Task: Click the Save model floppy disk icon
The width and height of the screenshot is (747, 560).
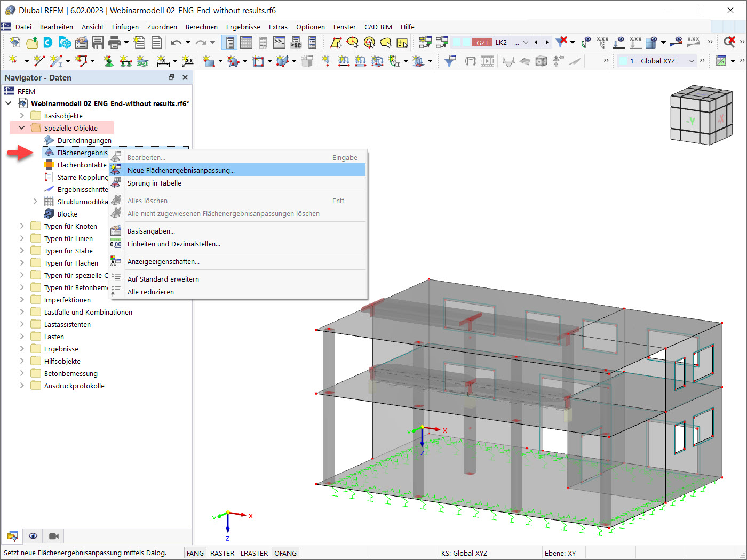Action: click(98, 43)
